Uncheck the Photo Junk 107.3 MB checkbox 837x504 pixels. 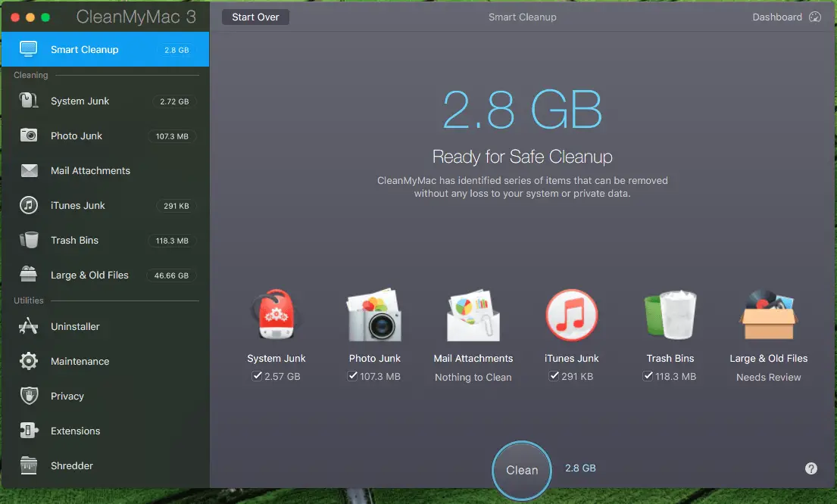[352, 376]
